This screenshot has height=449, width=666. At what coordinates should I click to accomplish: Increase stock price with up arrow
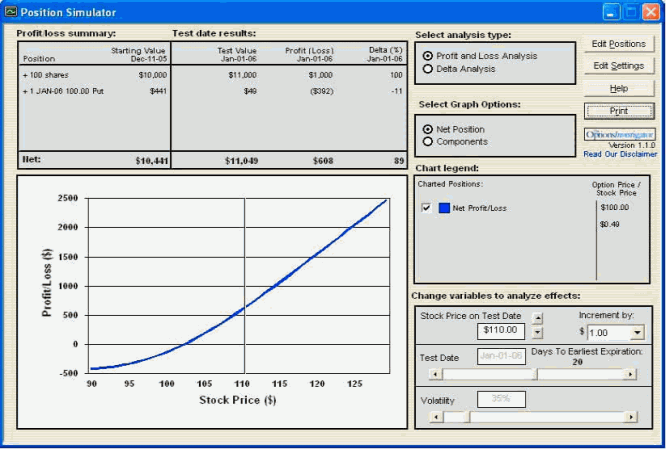click(x=539, y=317)
